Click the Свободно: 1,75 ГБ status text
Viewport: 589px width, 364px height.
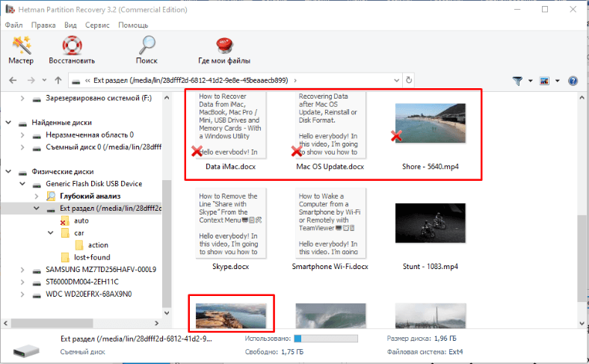pos(274,352)
